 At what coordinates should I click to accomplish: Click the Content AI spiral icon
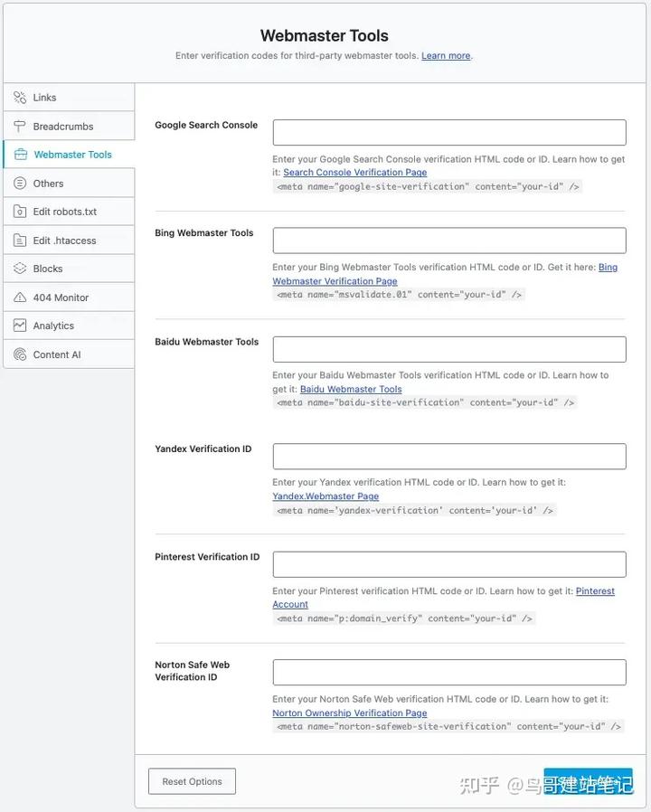[x=20, y=354]
